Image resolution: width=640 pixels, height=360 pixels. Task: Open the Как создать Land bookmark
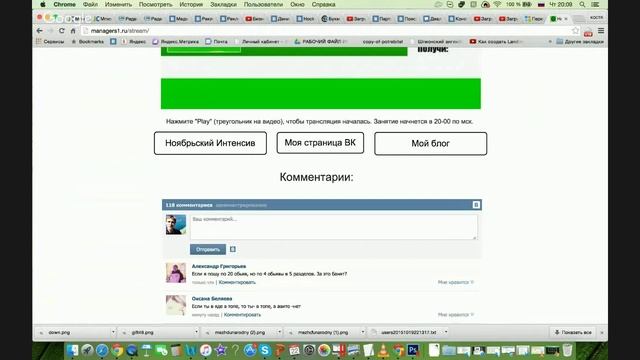coord(496,42)
